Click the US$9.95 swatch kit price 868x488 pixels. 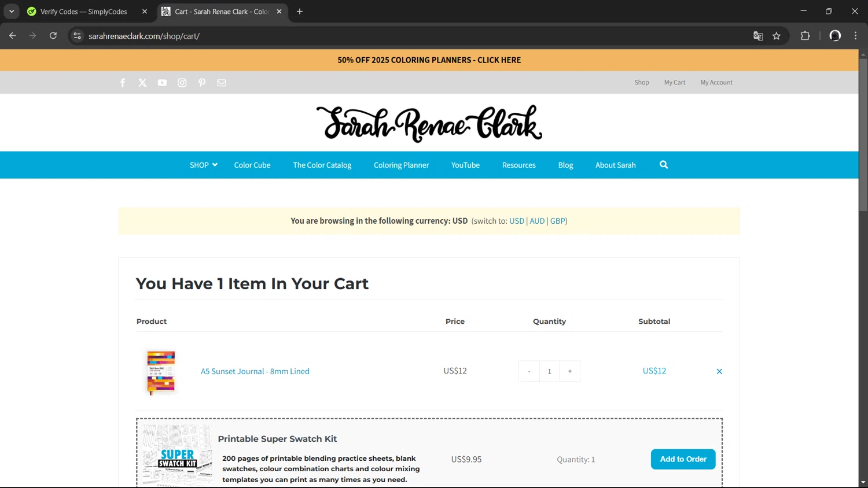466,459
